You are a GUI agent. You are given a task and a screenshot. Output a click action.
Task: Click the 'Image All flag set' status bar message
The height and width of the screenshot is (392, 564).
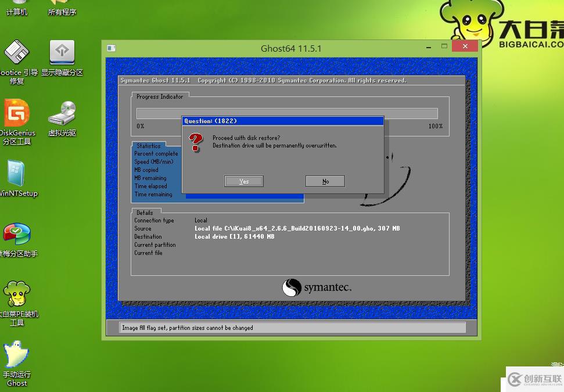[188, 328]
